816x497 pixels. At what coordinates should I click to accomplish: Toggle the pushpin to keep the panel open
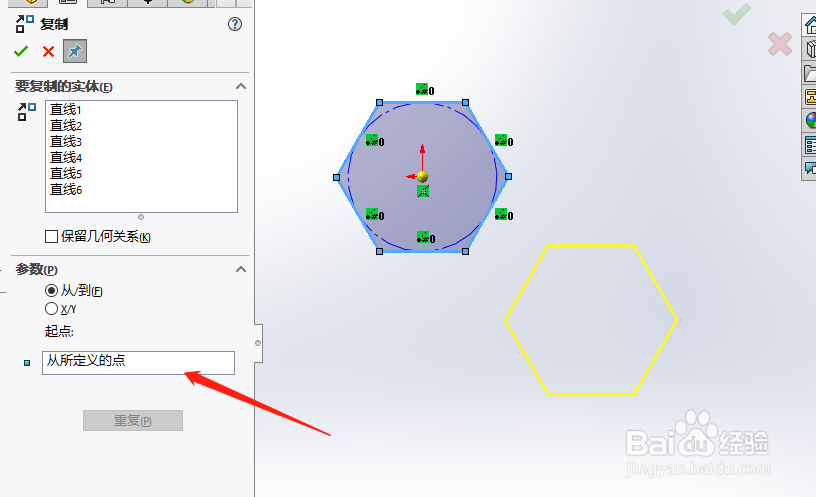click(75, 51)
